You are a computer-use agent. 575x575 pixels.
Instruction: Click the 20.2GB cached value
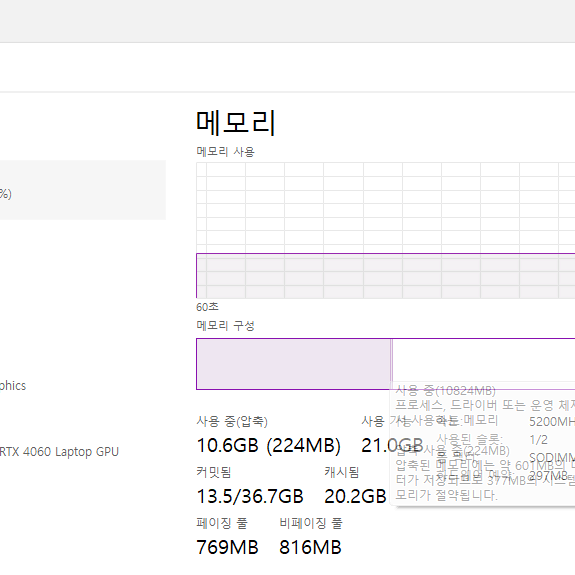pyautogui.click(x=355, y=496)
